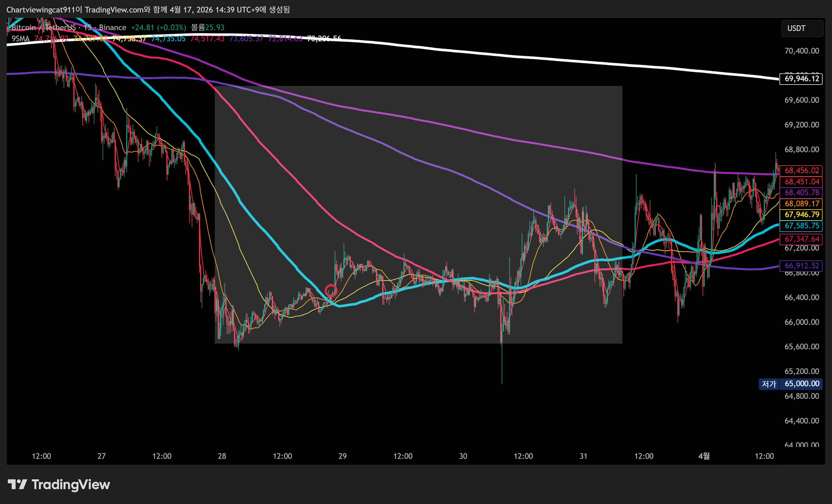Viewport: 832px width, 504px height.
Task: Click the 66,912.52 purple price label
Action: pyautogui.click(x=801, y=266)
